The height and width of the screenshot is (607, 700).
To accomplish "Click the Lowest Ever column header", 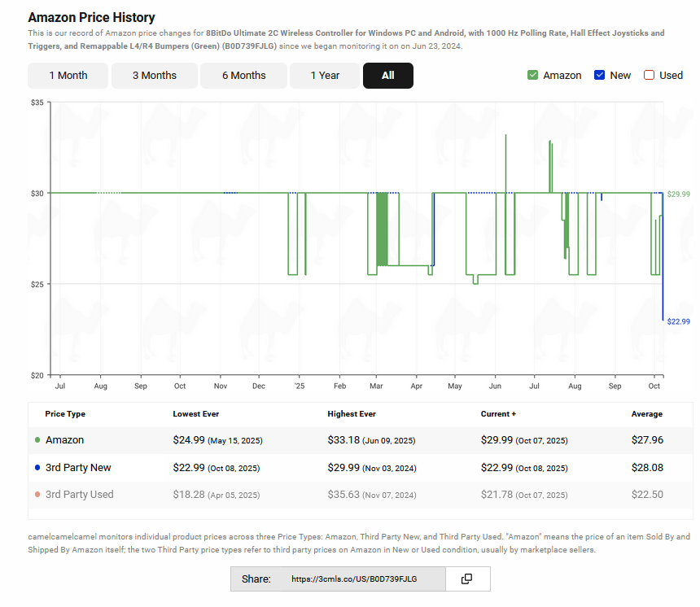I will [x=195, y=414].
